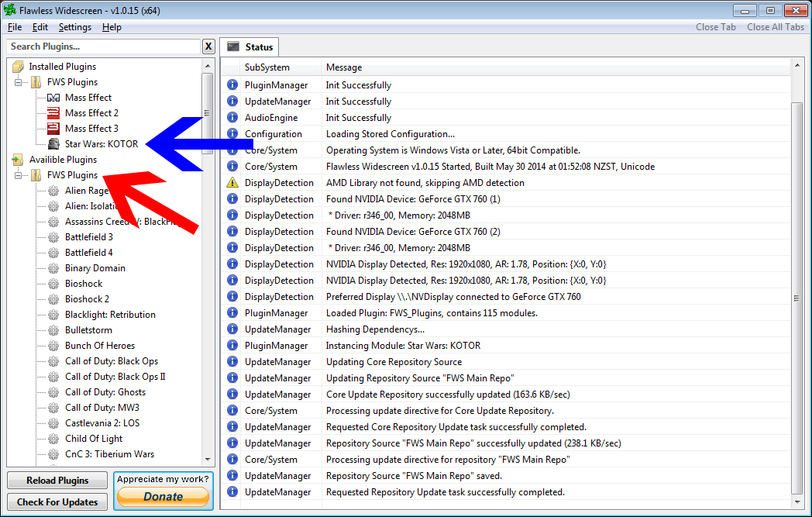
Task: Click the Star Wars: KOTOR plugin icon
Action: 53,144
